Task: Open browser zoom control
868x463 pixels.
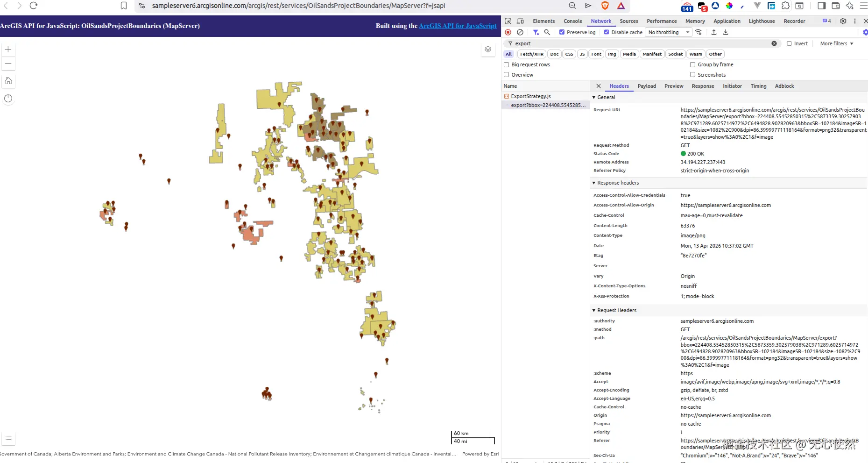Action: click(572, 6)
